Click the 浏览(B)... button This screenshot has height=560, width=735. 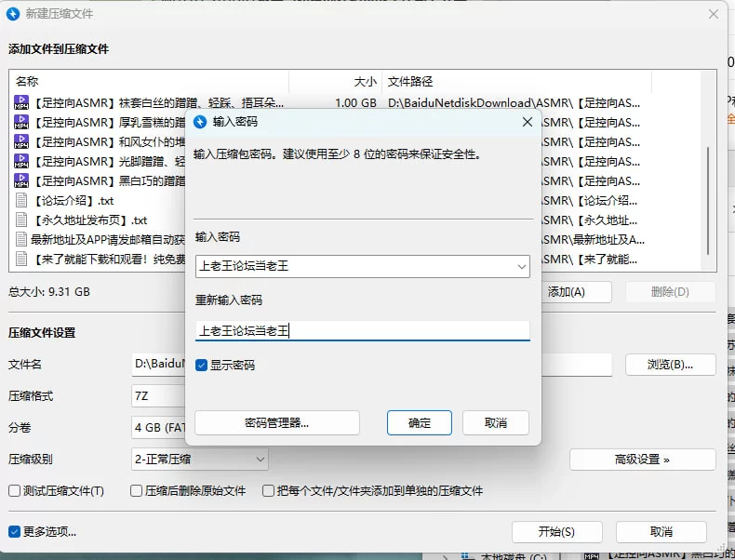pyautogui.click(x=670, y=365)
